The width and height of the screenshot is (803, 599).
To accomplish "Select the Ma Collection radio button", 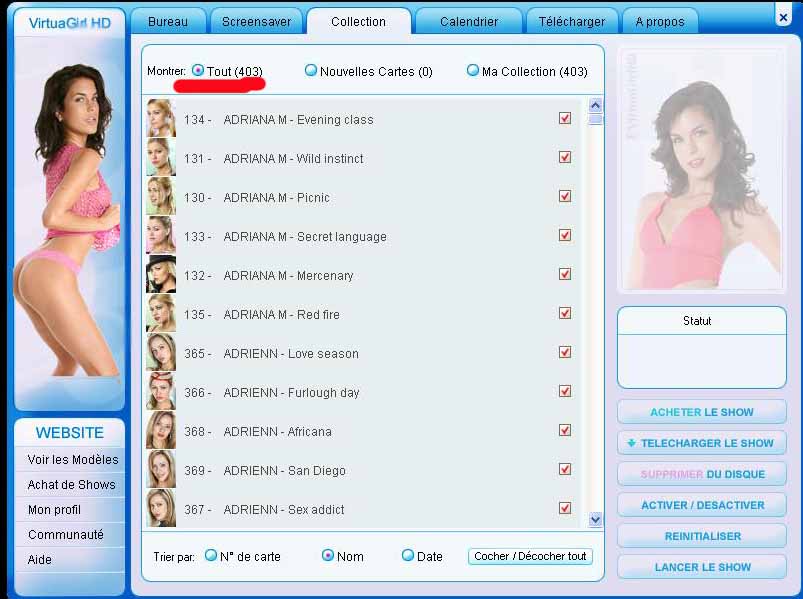I will pyautogui.click(x=473, y=71).
